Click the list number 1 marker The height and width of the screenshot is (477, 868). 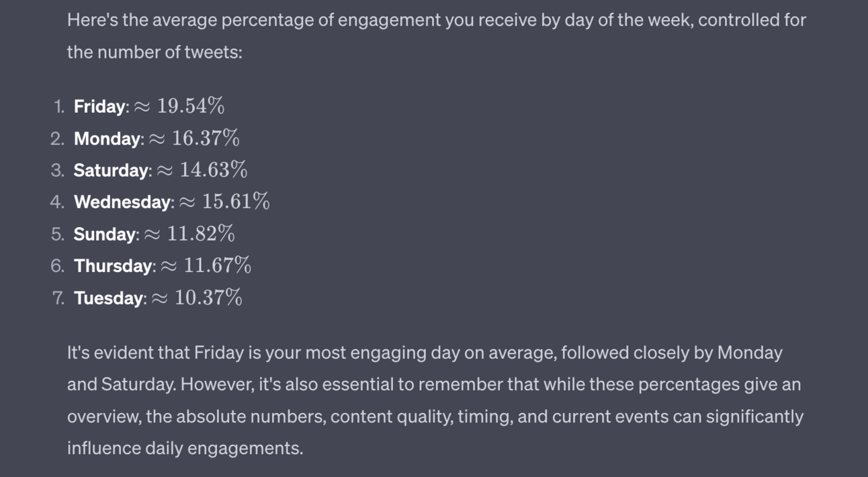coord(58,106)
